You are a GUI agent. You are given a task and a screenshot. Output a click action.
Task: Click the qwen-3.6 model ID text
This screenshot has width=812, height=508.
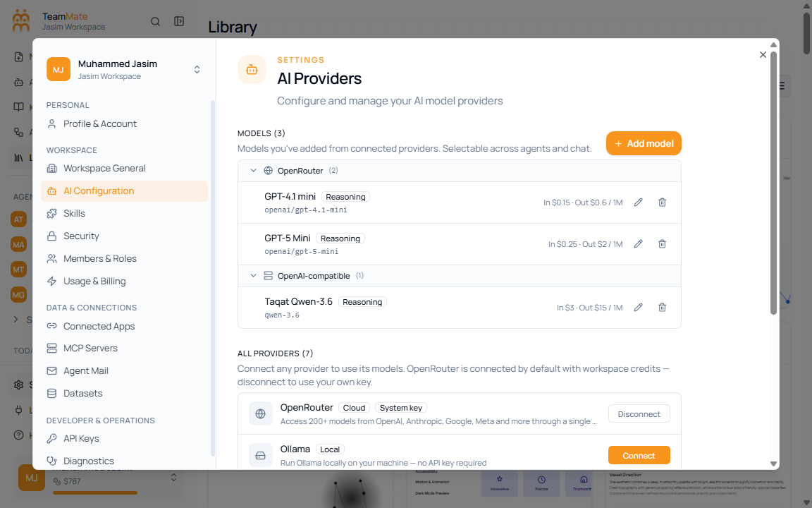coord(282,315)
